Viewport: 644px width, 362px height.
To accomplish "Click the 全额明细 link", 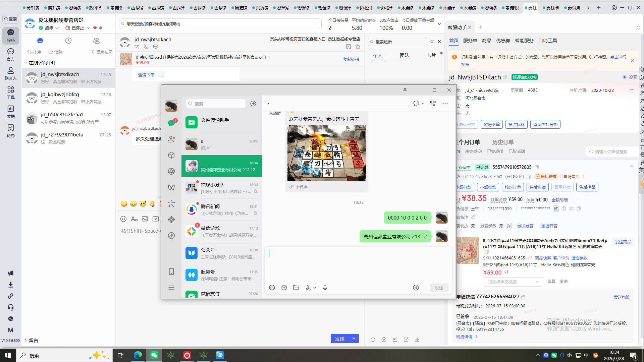I will [560, 200].
